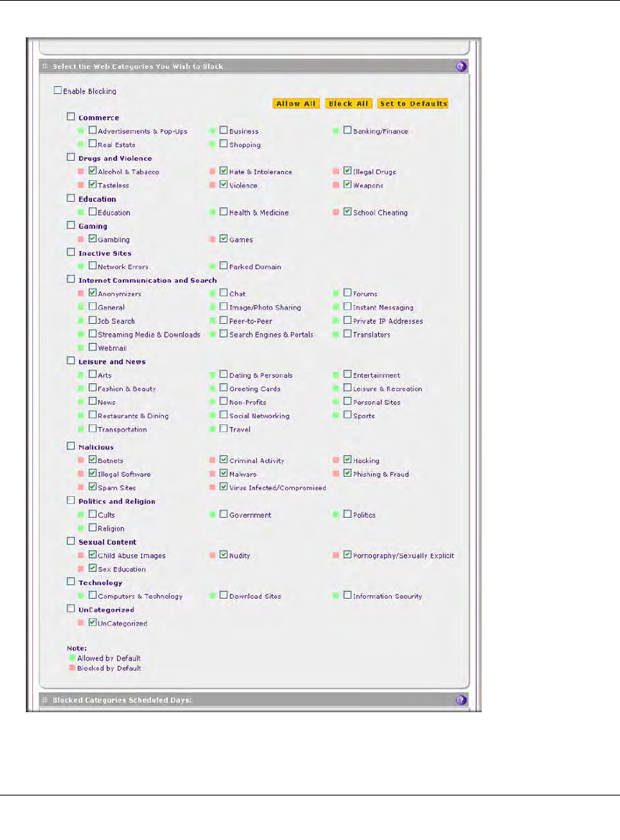Uncheck the Hacking category
This screenshot has height=840, width=620.
click(x=347, y=459)
